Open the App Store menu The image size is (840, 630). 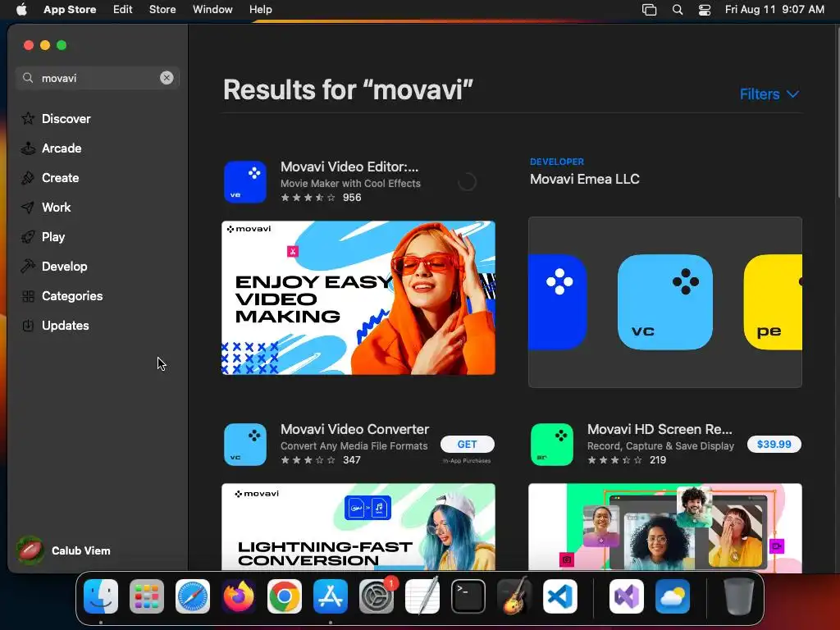(70, 10)
